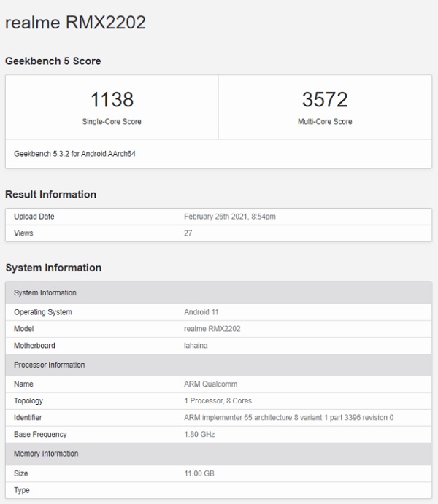Click the Android 11 operating system value
The height and width of the screenshot is (504, 438).
pos(203,312)
